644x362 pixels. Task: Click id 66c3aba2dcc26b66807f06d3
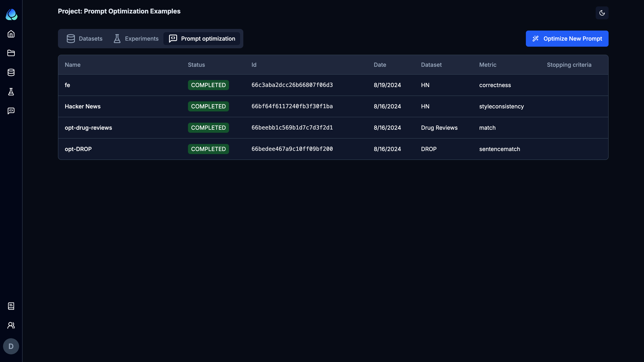click(x=292, y=85)
